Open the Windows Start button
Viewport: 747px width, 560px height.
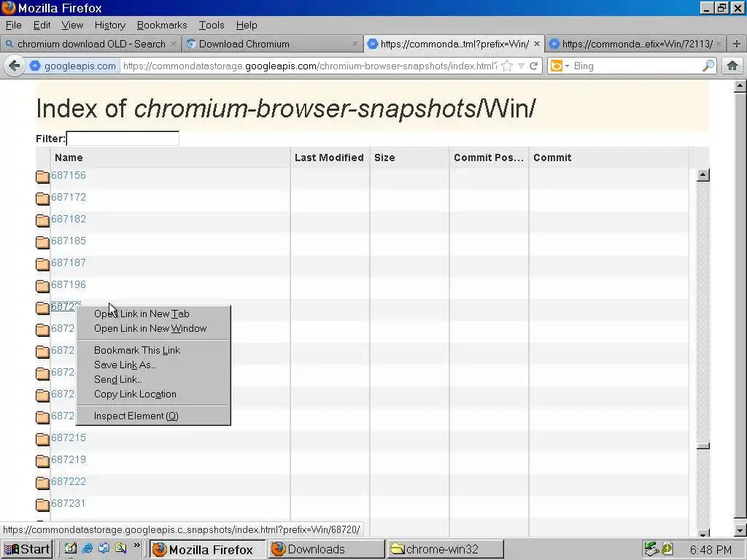pyautogui.click(x=27, y=550)
